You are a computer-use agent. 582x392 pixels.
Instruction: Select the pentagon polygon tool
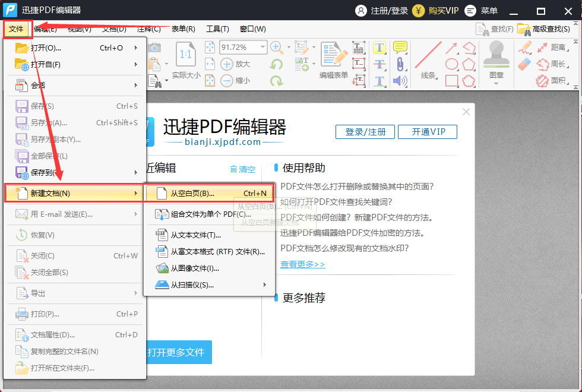click(469, 64)
